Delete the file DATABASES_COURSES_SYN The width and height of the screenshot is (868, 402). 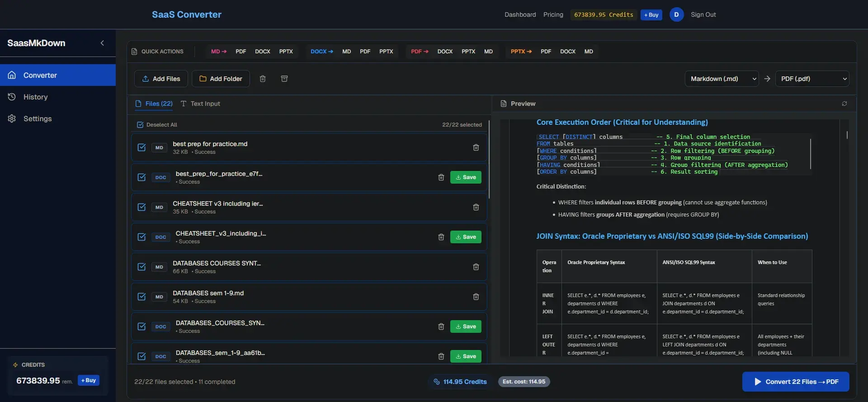(x=441, y=326)
